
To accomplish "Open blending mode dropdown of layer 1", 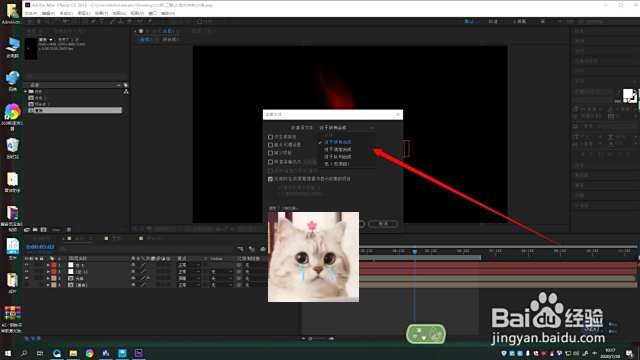I will pos(189,265).
